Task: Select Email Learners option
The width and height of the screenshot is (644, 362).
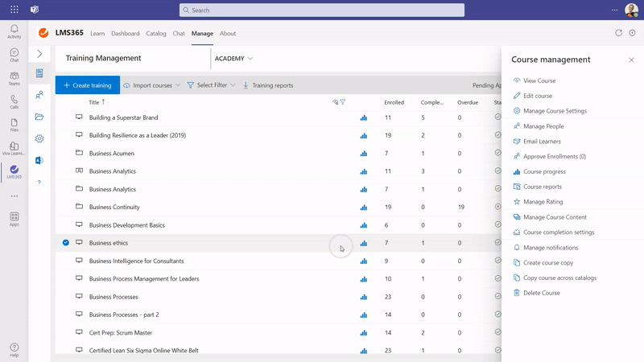Action: (537, 142)
